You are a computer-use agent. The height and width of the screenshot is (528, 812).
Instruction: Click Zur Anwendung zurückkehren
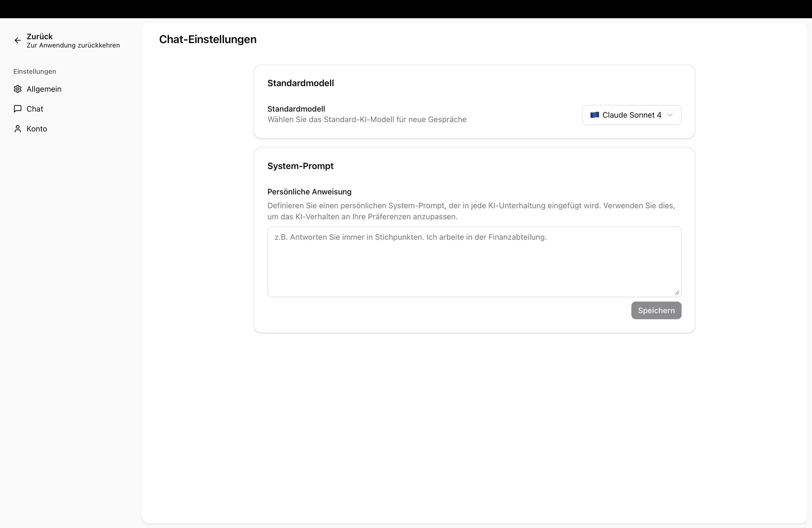tap(73, 45)
